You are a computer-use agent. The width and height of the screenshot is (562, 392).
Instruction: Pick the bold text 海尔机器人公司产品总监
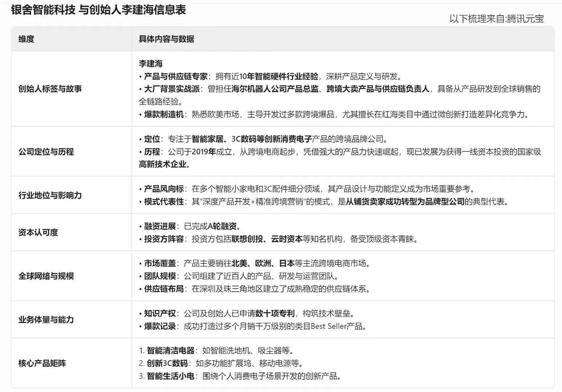(x=275, y=89)
